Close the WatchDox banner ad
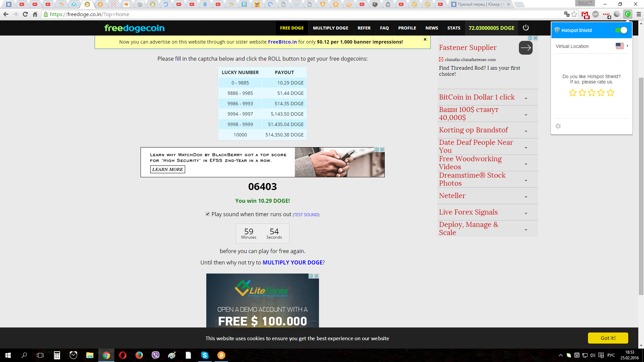The image size is (644, 362). [382, 149]
